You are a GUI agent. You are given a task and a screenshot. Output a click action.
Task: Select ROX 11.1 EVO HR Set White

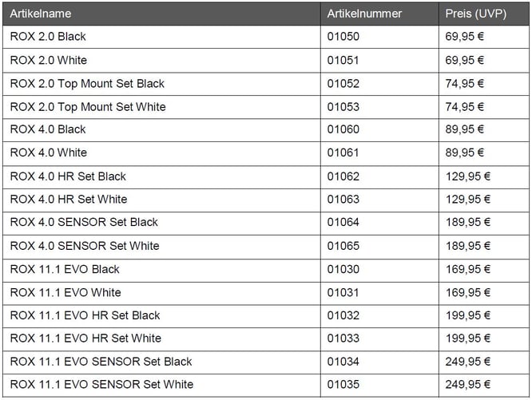coord(85,339)
